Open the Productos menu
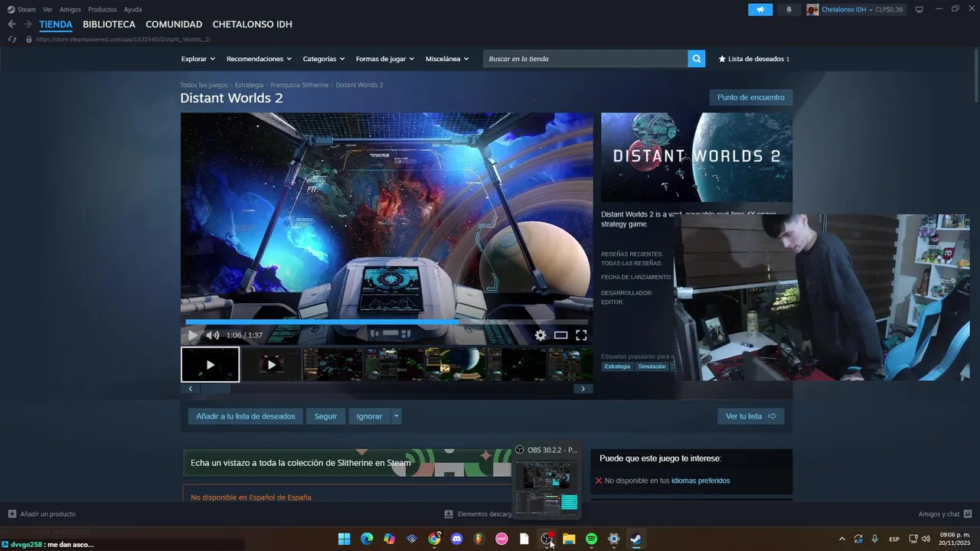Screen dimensions: 980x551 point(103,9)
